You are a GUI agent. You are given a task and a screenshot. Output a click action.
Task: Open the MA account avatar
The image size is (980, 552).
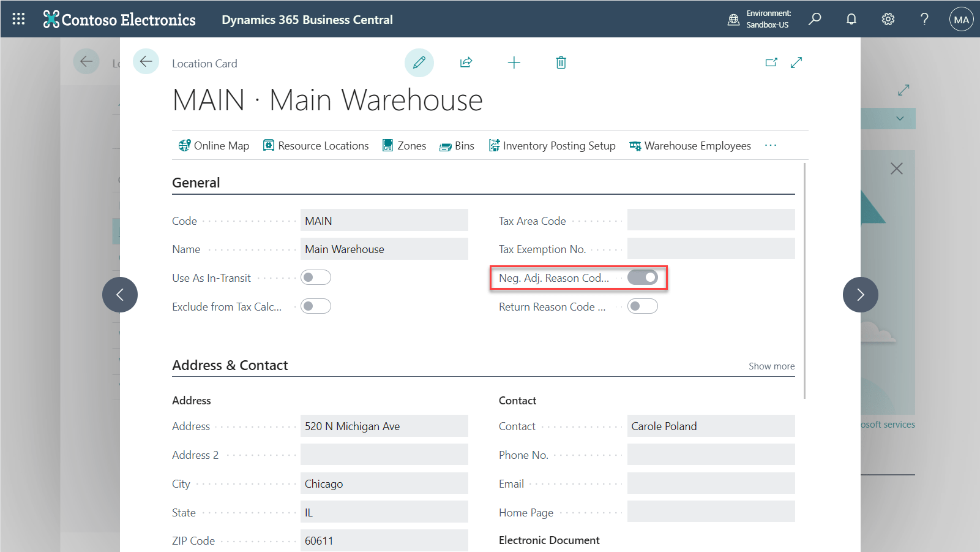961,19
